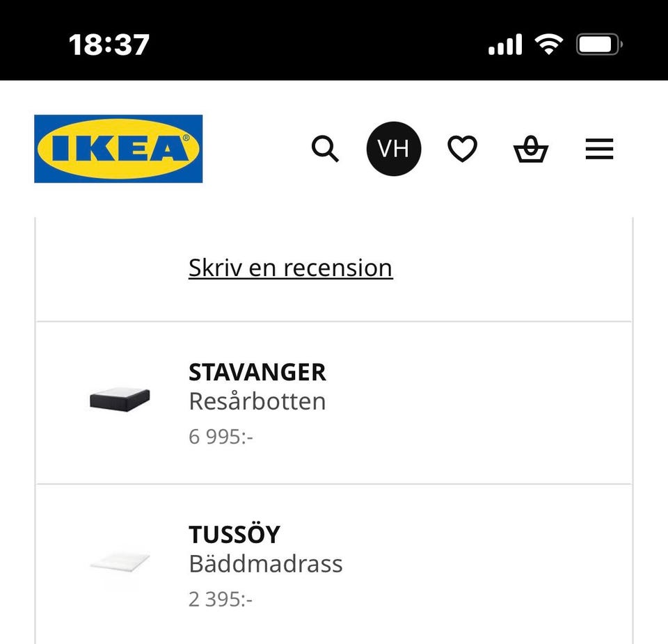
Task: Open the hamburger menu
Action: [599, 149]
